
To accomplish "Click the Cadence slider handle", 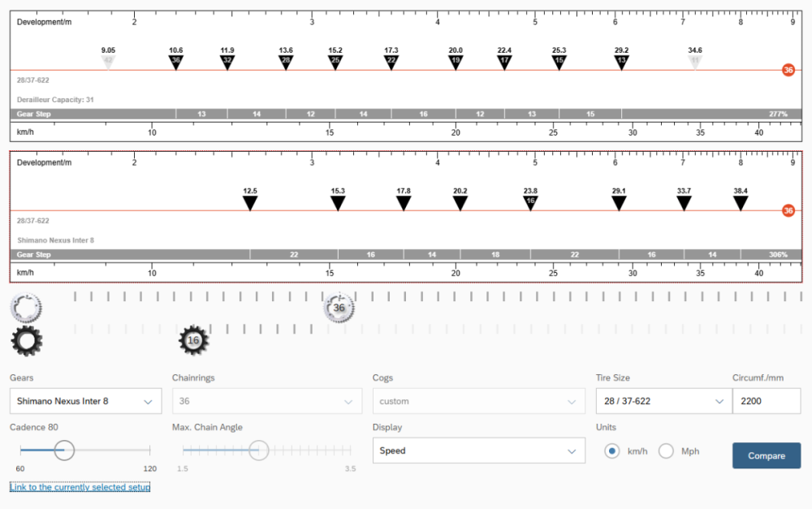I will pos(63,450).
